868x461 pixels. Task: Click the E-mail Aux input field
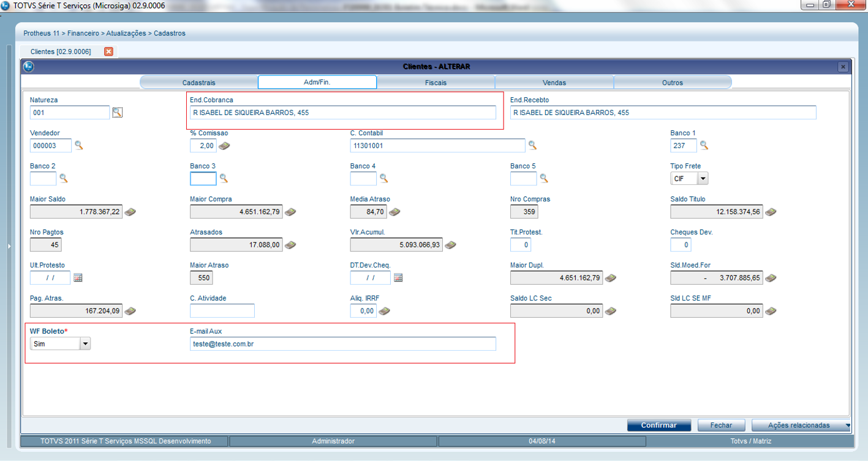tap(342, 344)
